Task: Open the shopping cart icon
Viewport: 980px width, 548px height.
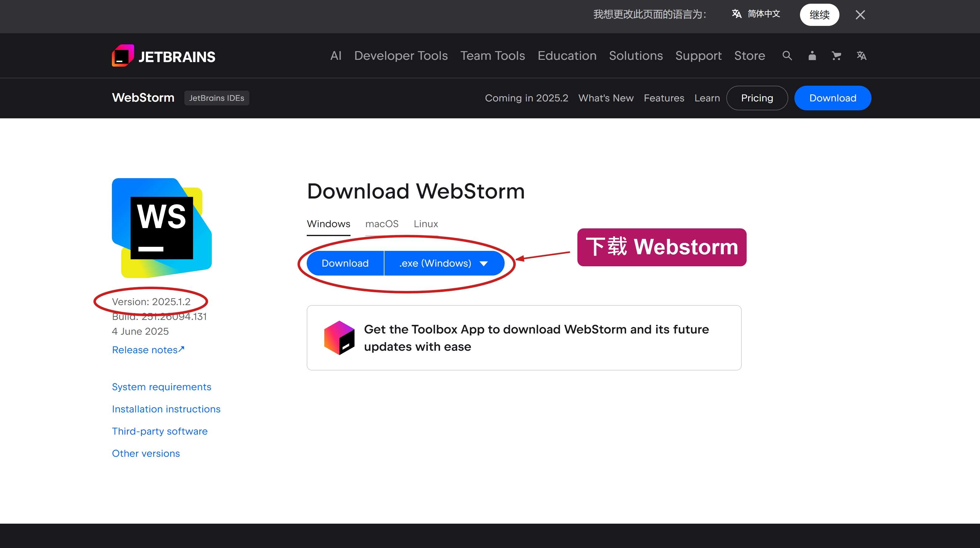Action: [836, 56]
